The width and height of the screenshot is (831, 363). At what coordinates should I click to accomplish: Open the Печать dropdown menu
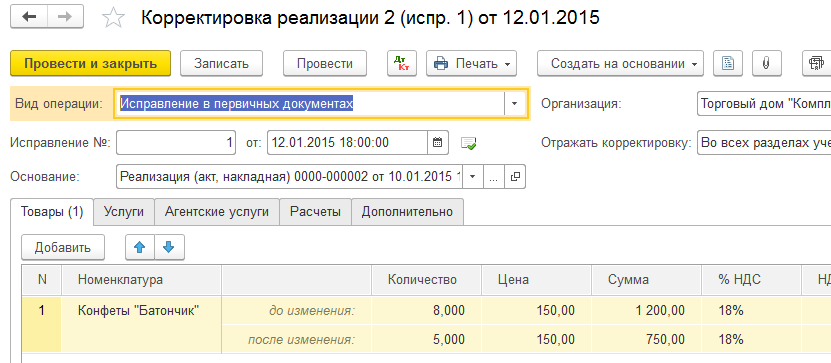pyautogui.click(x=471, y=64)
